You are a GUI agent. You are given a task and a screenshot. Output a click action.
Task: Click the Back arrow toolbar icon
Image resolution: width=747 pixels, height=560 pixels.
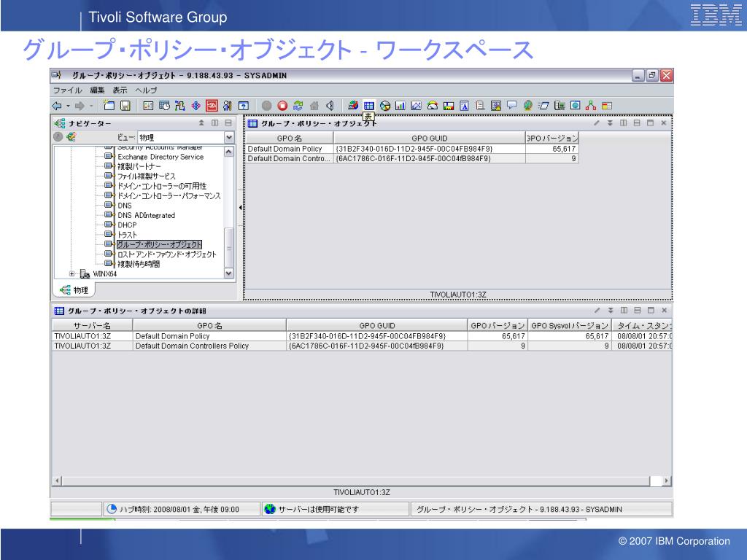pos(57,106)
